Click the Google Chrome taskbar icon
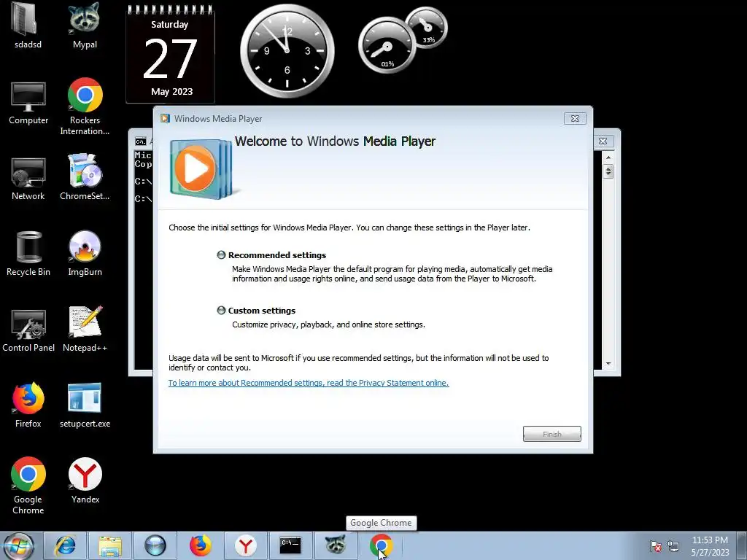The width and height of the screenshot is (747, 560). [381, 545]
